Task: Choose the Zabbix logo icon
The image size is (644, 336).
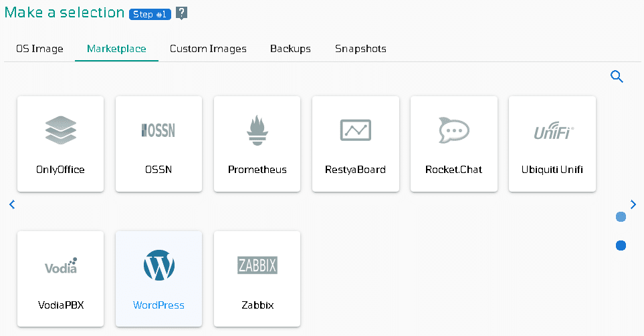Action: coord(257,265)
